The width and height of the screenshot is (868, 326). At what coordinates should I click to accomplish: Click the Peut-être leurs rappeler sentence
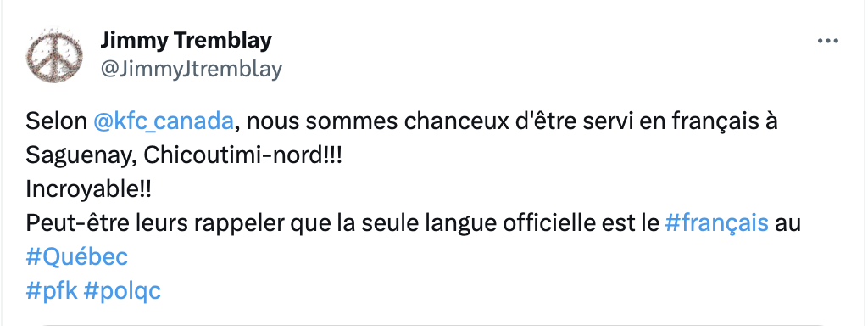[x=413, y=223]
